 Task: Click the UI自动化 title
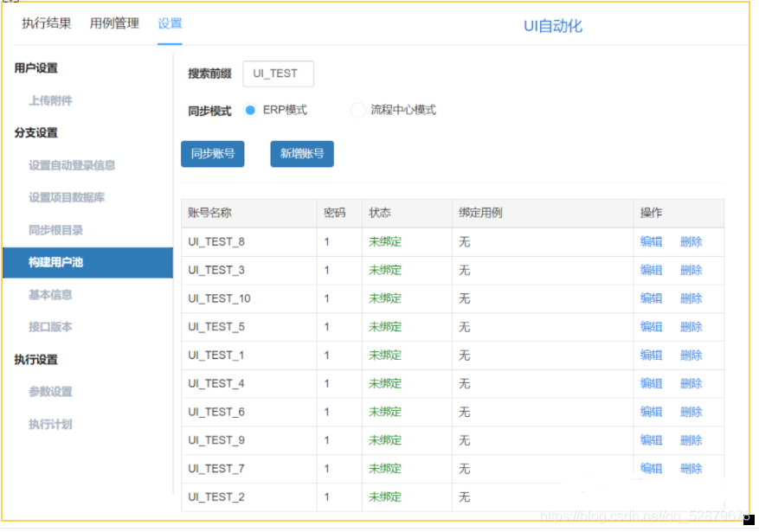coord(553,26)
